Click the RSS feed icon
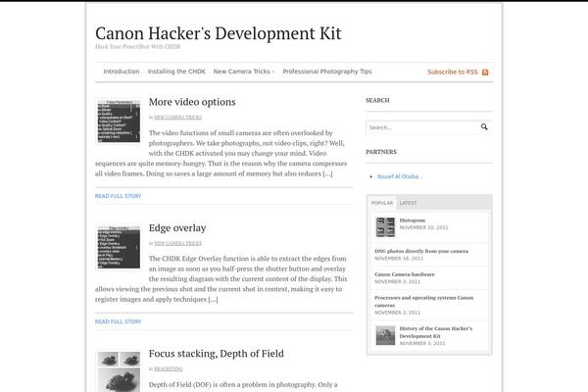 click(485, 72)
